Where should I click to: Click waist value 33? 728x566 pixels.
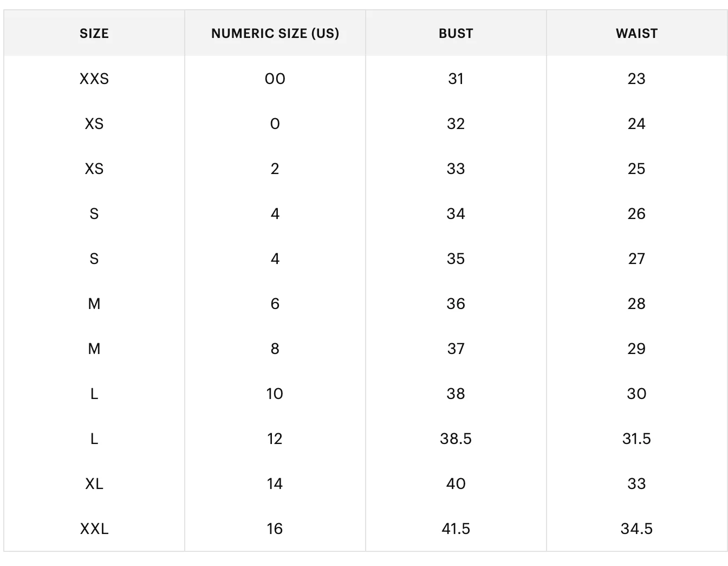tap(637, 484)
